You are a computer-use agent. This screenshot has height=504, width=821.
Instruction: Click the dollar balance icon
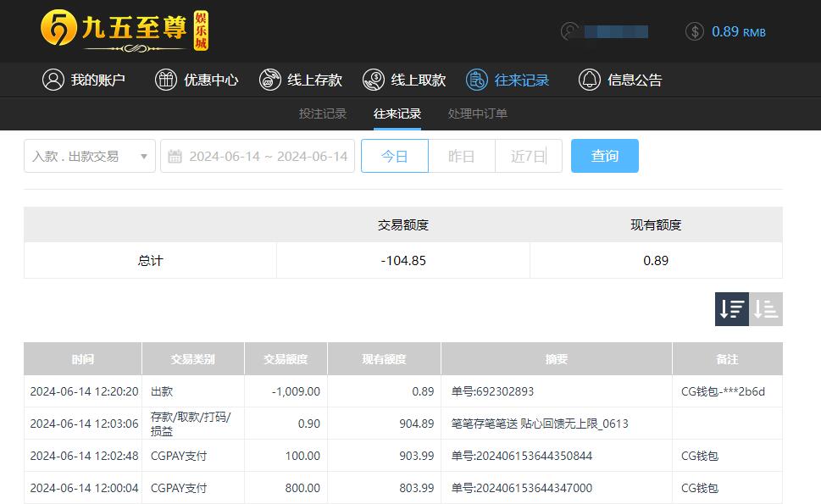point(694,31)
